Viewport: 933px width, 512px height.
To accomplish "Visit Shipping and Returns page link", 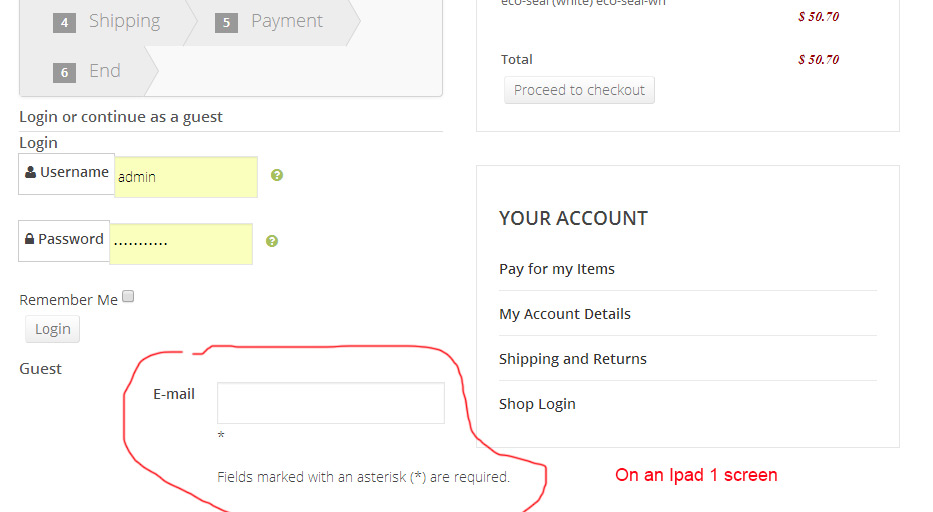I will coord(573,359).
